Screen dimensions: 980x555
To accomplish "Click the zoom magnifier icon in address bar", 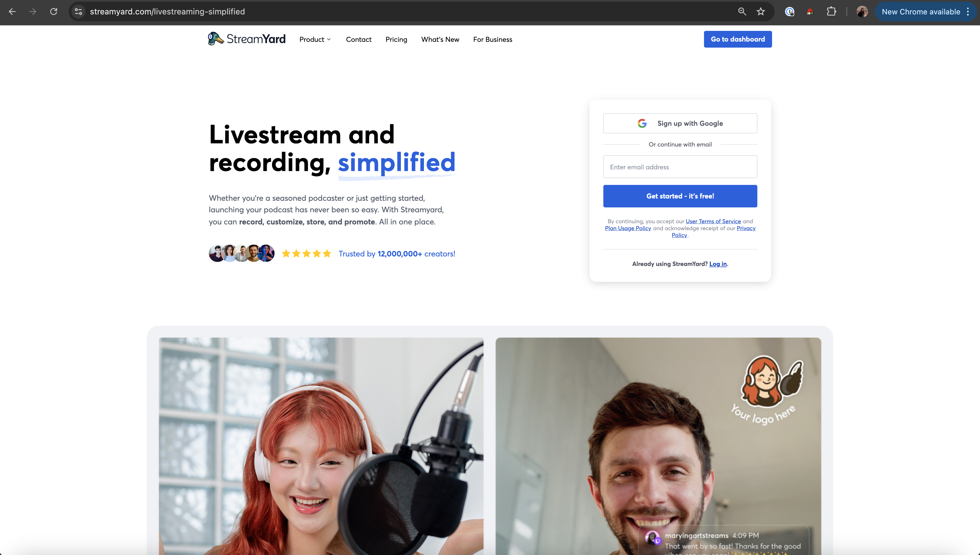I will pyautogui.click(x=742, y=12).
